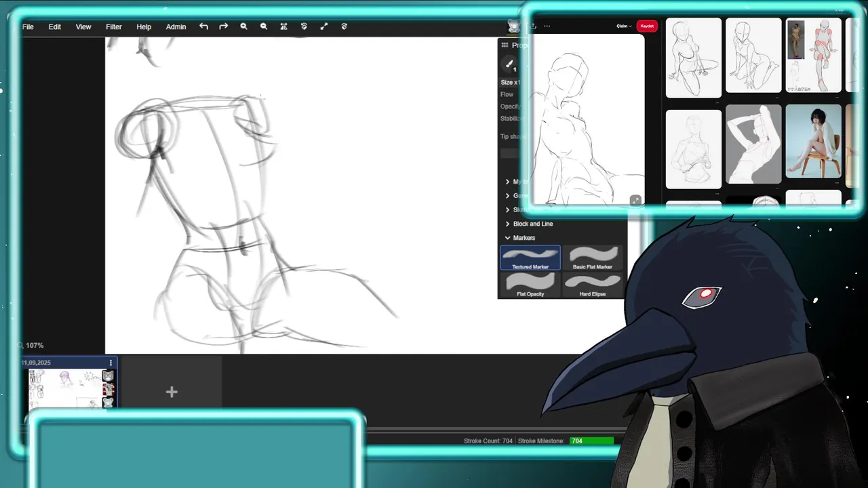Image resolution: width=868 pixels, height=488 pixels.
Task: Add a new page with plus button
Action: click(x=172, y=392)
